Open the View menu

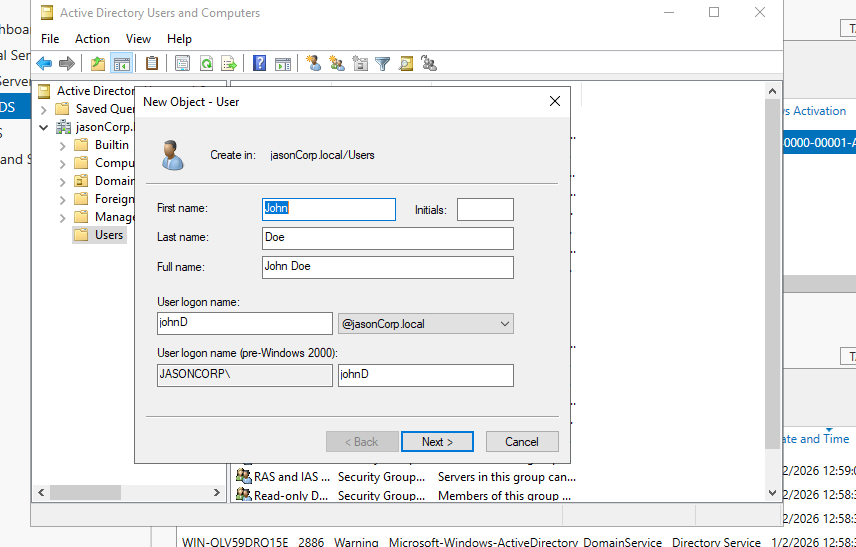pos(138,39)
